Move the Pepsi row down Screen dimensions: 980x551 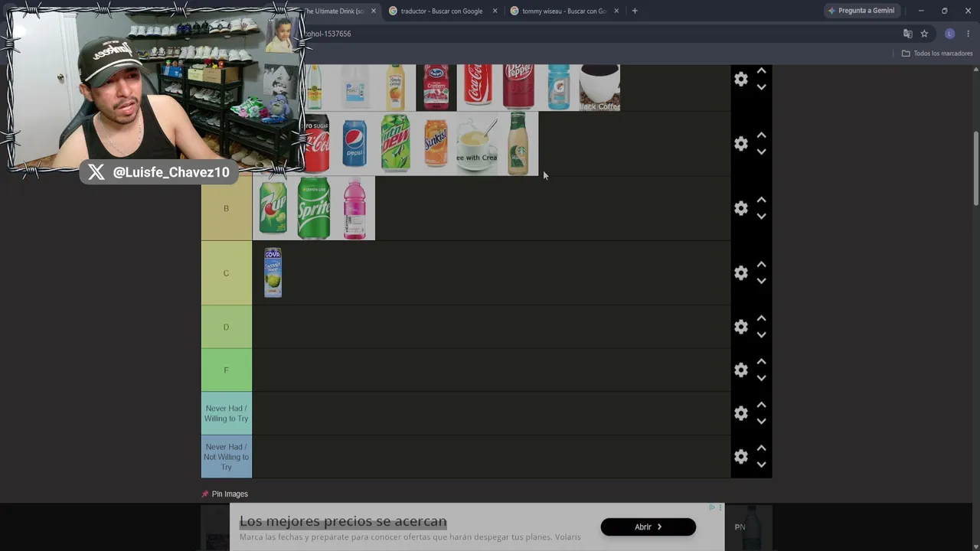pyautogui.click(x=761, y=152)
